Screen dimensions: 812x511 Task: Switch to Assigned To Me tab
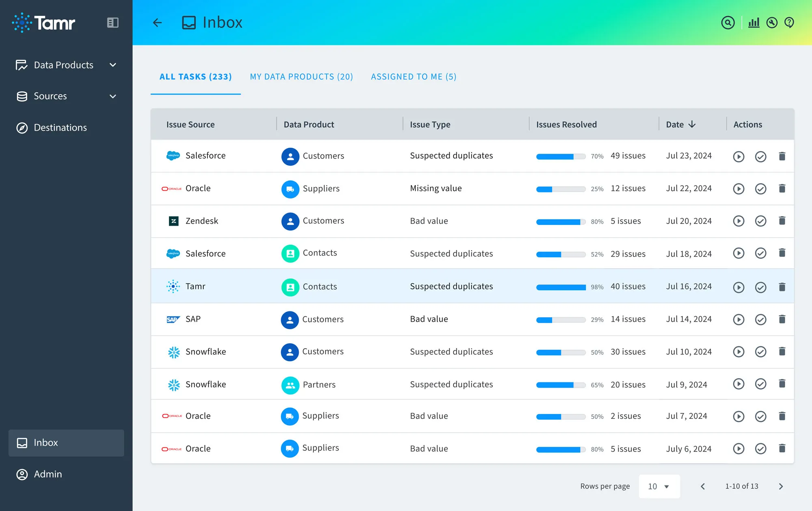tap(413, 77)
